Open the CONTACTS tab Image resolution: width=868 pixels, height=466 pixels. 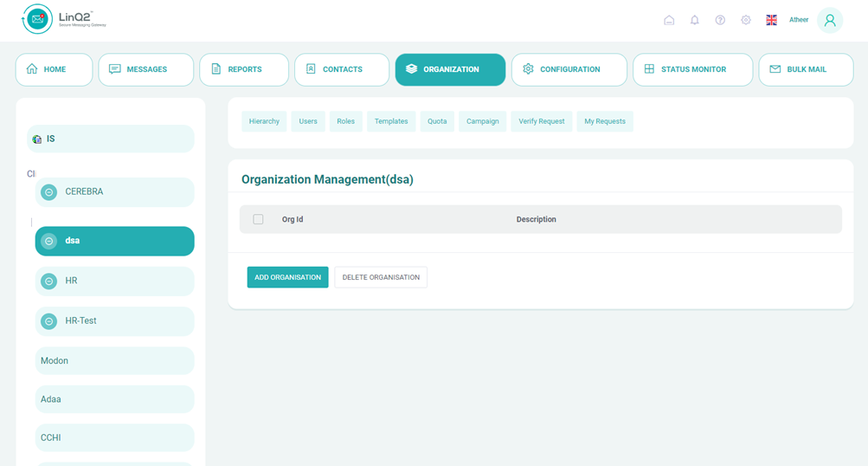[x=342, y=69]
